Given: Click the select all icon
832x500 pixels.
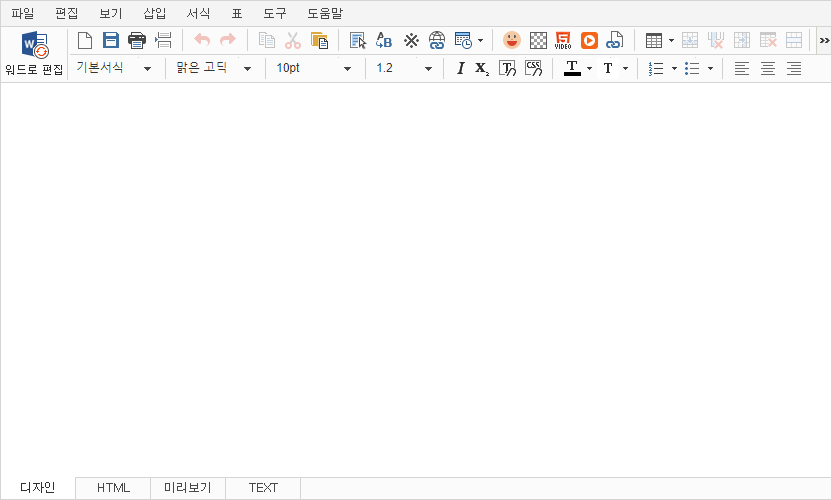Looking at the screenshot, I should click(358, 40).
